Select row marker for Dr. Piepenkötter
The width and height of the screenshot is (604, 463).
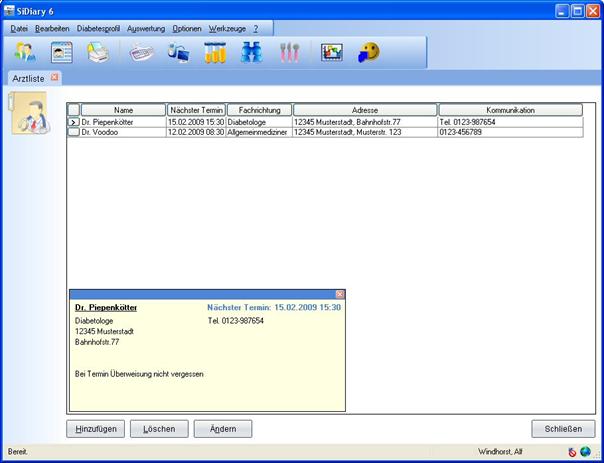[74, 122]
